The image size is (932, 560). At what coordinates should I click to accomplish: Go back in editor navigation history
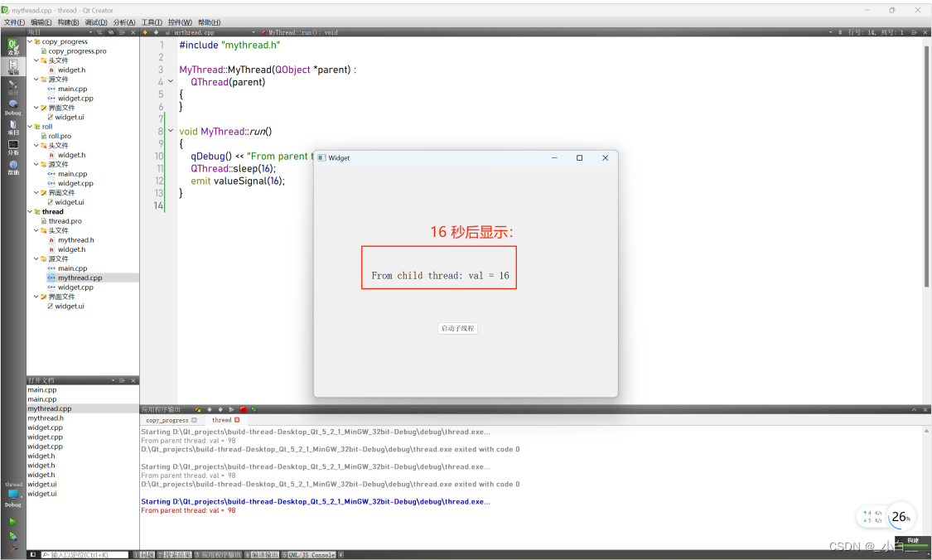click(x=144, y=32)
